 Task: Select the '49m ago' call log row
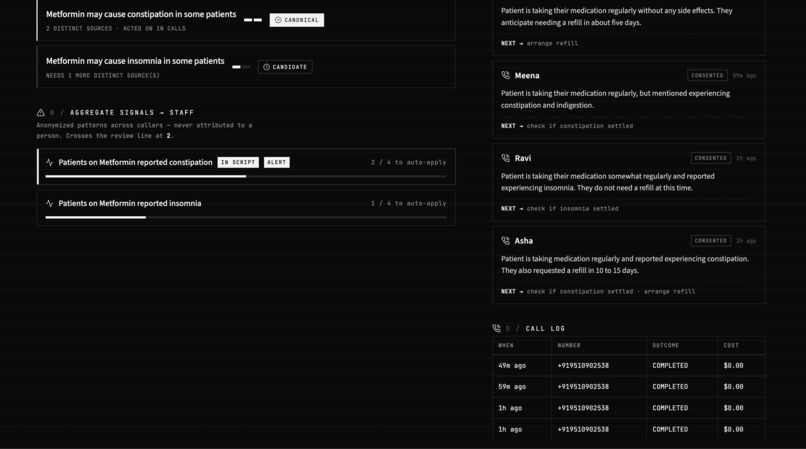point(629,366)
